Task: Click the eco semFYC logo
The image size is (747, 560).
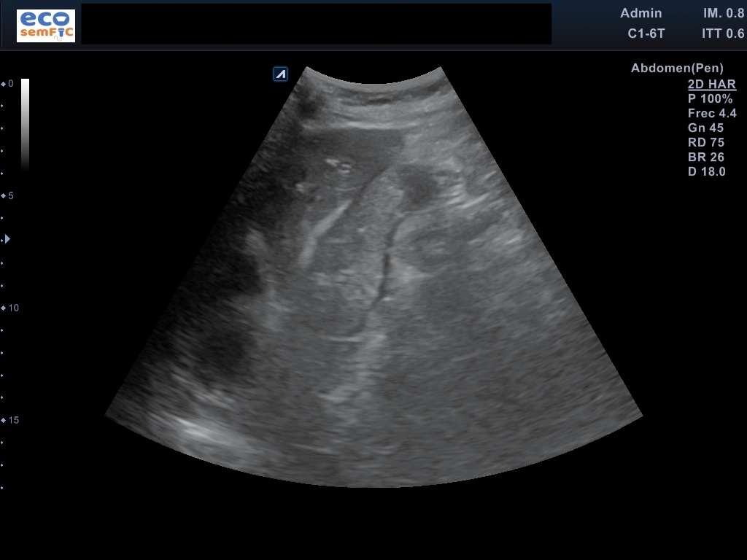Action: (46, 26)
